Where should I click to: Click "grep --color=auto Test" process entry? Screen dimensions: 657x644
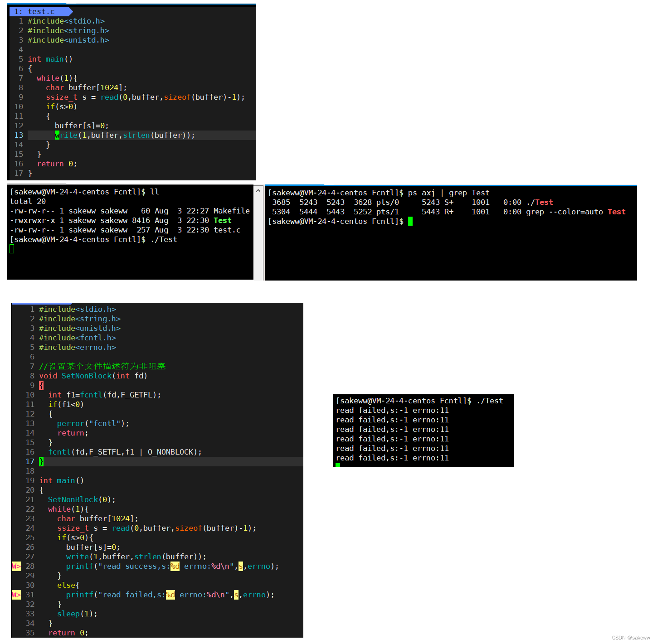pyautogui.click(x=576, y=212)
